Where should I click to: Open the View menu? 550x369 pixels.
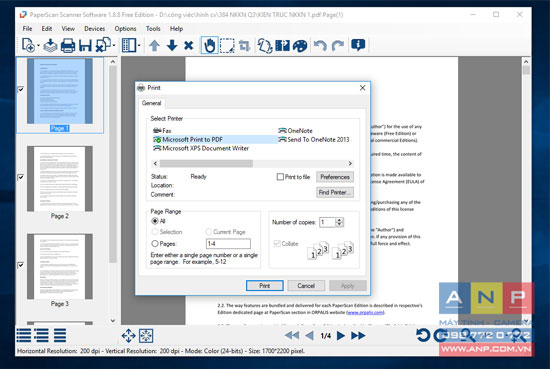68,29
